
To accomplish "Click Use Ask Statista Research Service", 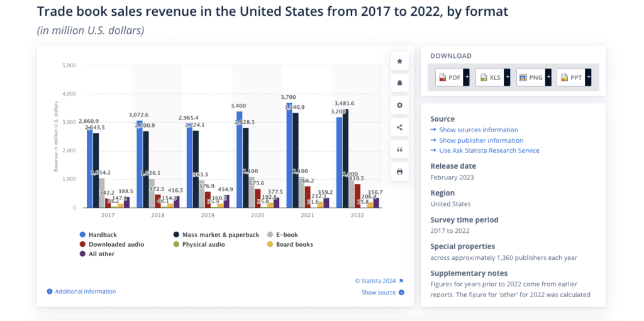I will [489, 150].
